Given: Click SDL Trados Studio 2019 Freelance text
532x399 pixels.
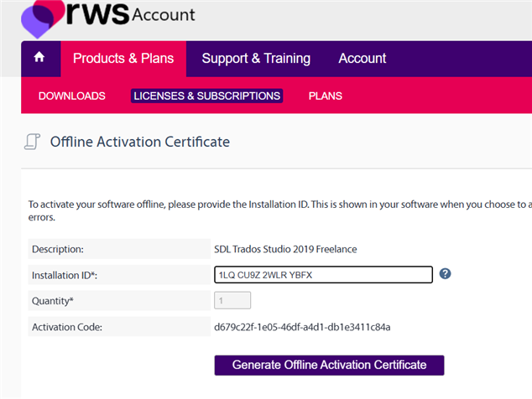Looking at the screenshot, I should pyautogui.click(x=285, y=249).
